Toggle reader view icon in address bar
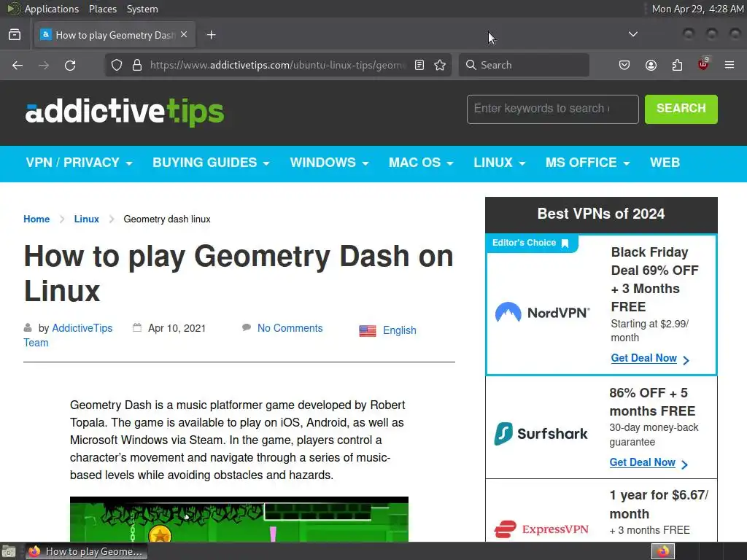This screenshot has width=747, height=560. pos(419,65)
